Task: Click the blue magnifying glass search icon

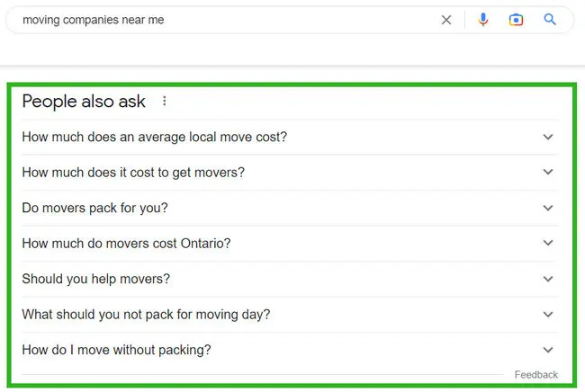Action: (550, 20)
